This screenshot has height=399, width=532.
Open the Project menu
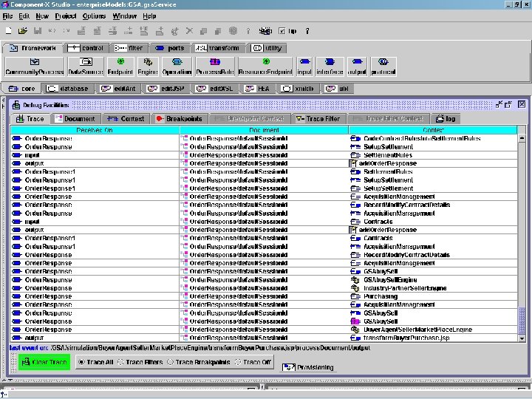[x=66, y=16]
